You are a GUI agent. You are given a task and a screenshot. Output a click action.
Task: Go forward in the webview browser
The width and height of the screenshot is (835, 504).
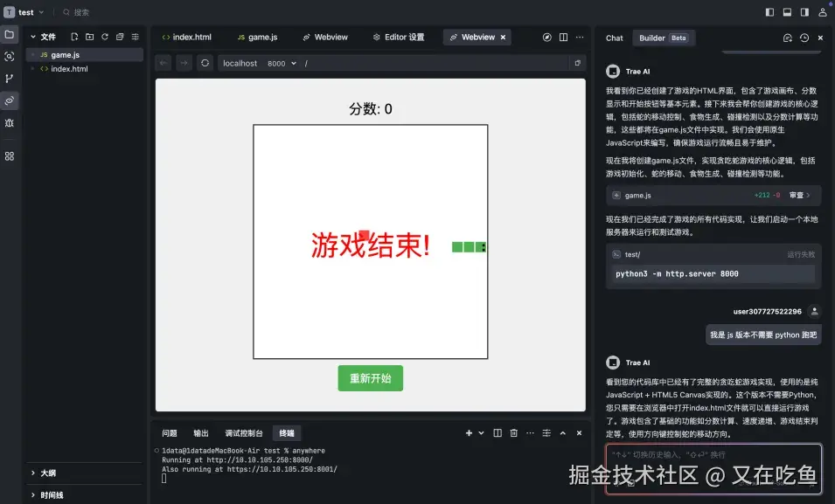pos(184,63)
